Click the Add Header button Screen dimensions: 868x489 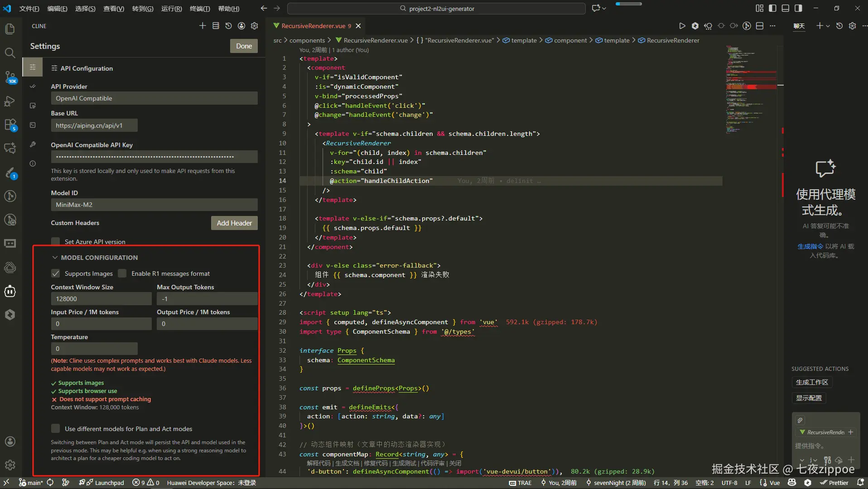click(234, 223)
